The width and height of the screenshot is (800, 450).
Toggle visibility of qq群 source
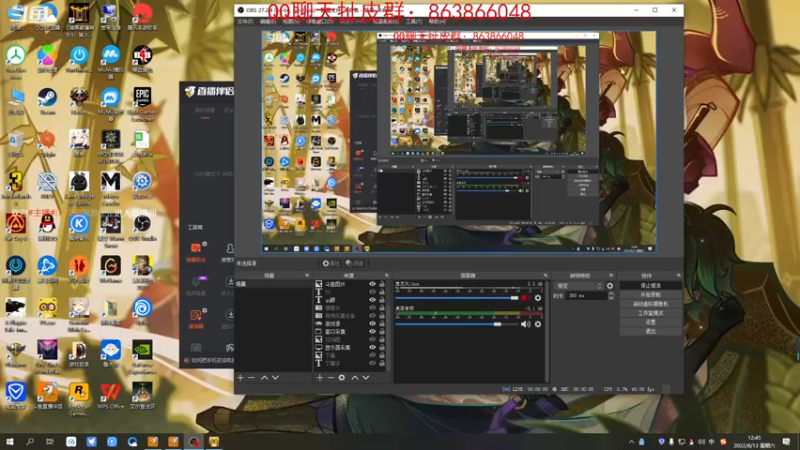coord(372,299)
